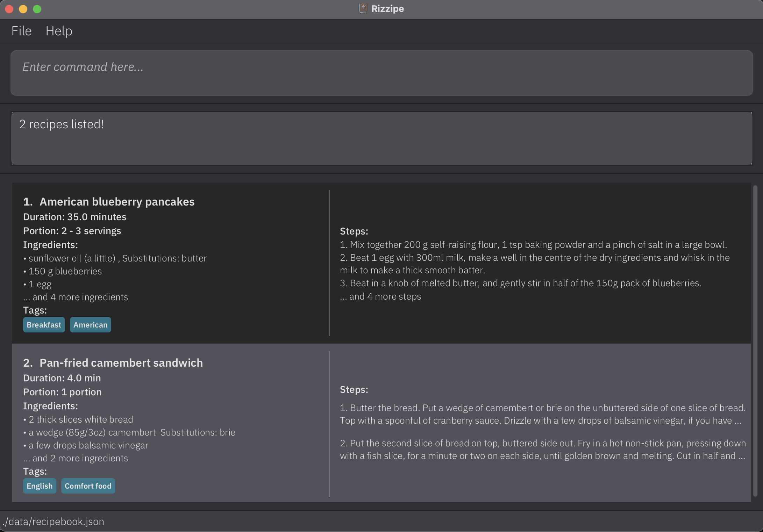Click 'a few drops balsamic vinegar' ingredient
This screenshot has width=763, height=532.
coord(86,445)
